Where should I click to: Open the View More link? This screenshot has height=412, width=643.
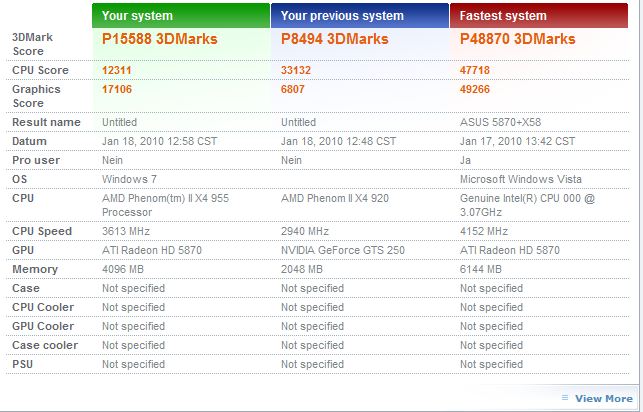pyautogui.click(x=604, y=398)
